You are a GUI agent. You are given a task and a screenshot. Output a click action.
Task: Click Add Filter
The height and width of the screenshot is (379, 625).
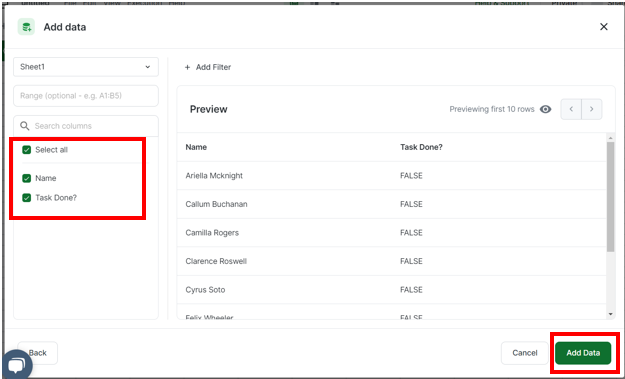coord(208,67)
